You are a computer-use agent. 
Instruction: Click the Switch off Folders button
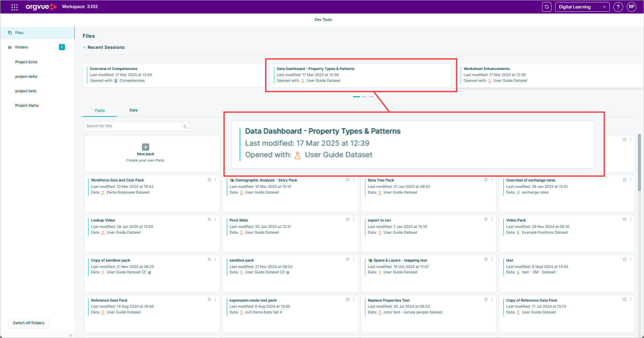(x=29, y=323)
